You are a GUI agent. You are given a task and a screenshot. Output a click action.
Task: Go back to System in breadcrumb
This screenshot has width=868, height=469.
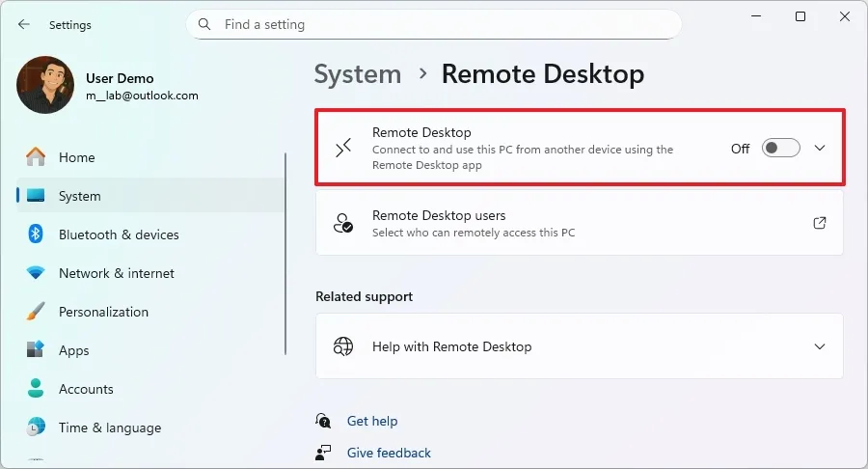(358, 74)
